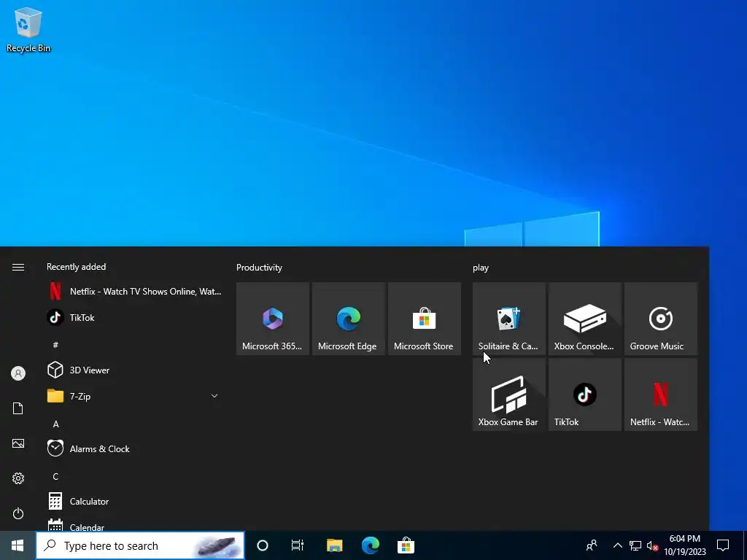
Task: Open the Recycle Bin desktop icon
Action: [28, 29]
